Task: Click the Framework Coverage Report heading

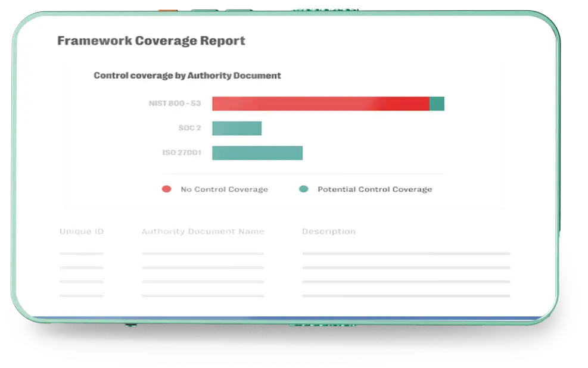Action: click(x=151, y=40)
